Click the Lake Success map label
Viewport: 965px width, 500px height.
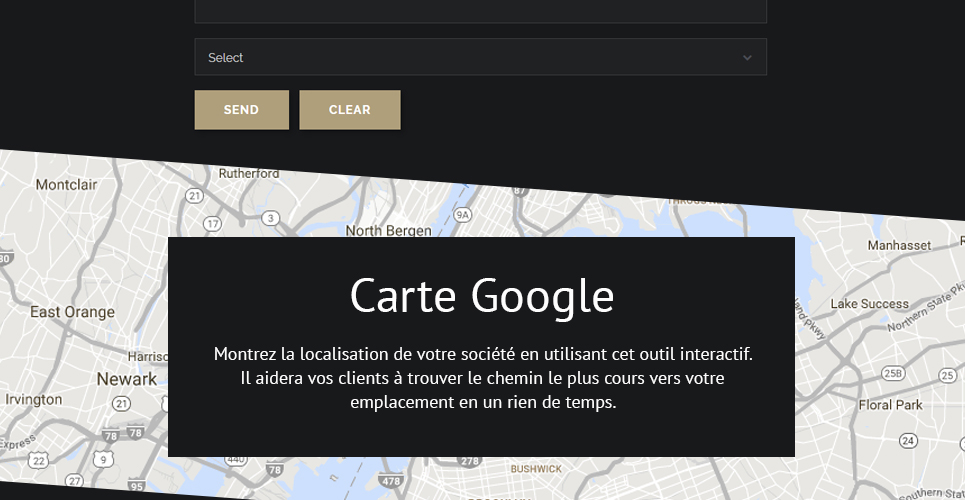(869, 304)
